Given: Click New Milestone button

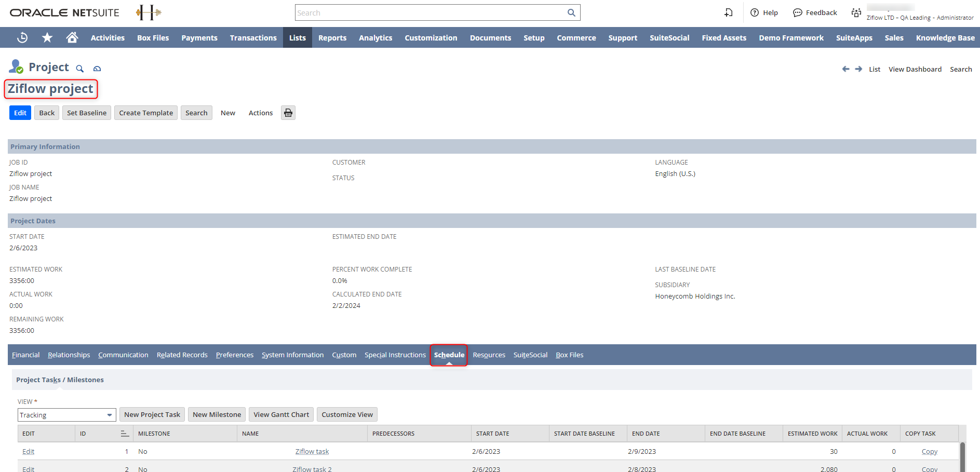Looking at the screenshot, I should point(217,414).
